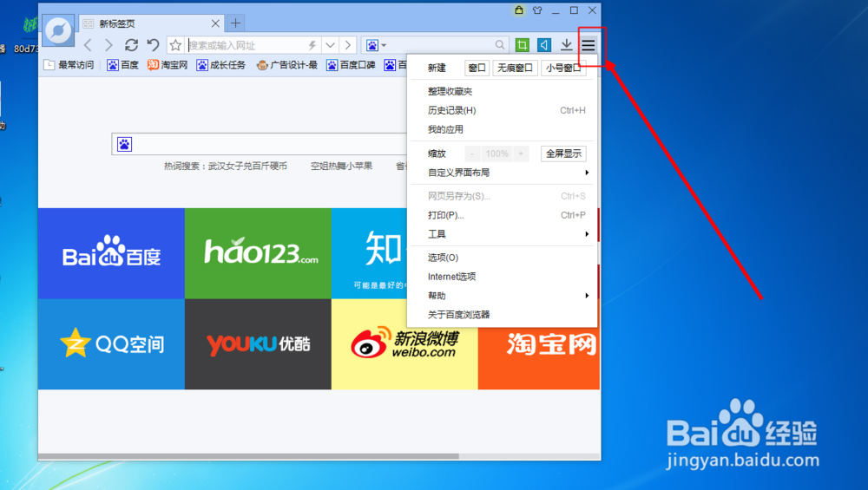Open a new tab with plus button
Screen dimensions: 868x490
click(x=235, y=23)
